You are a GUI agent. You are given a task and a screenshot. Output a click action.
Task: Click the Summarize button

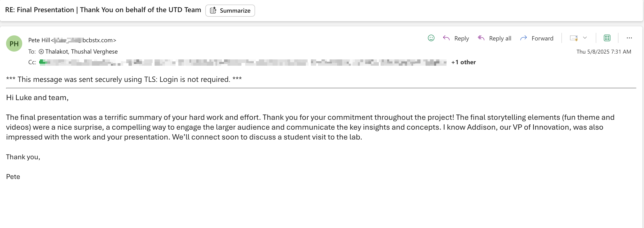point(230,11)
